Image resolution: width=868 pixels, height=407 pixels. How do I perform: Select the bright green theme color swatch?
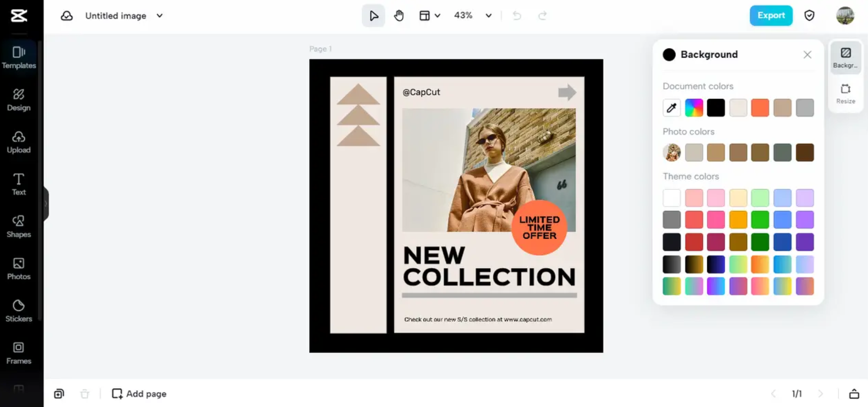[760, 220]
